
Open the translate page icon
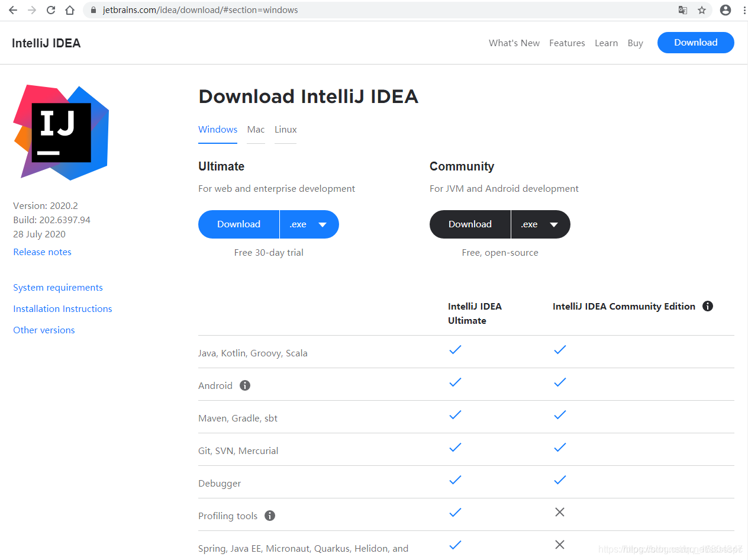(683, 10)
